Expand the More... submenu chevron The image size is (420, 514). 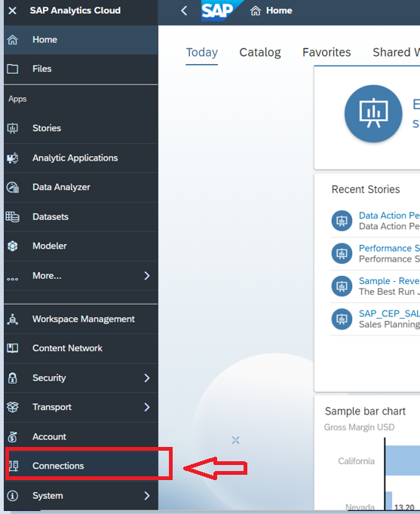point(147,276)
